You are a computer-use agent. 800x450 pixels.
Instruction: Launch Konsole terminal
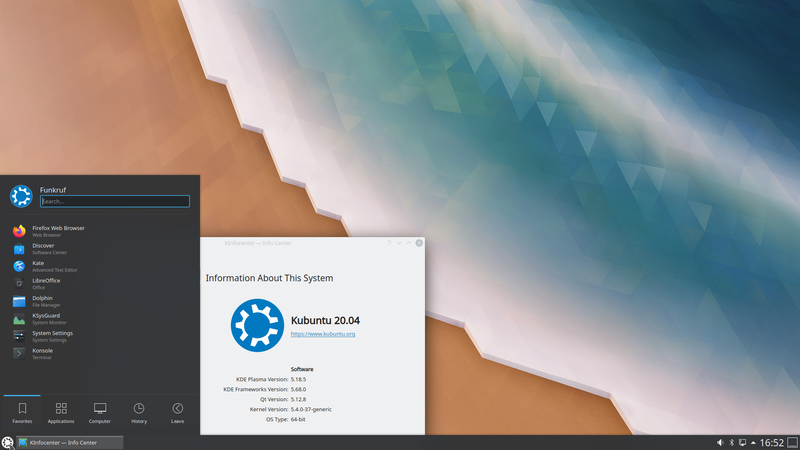point(99,354)
